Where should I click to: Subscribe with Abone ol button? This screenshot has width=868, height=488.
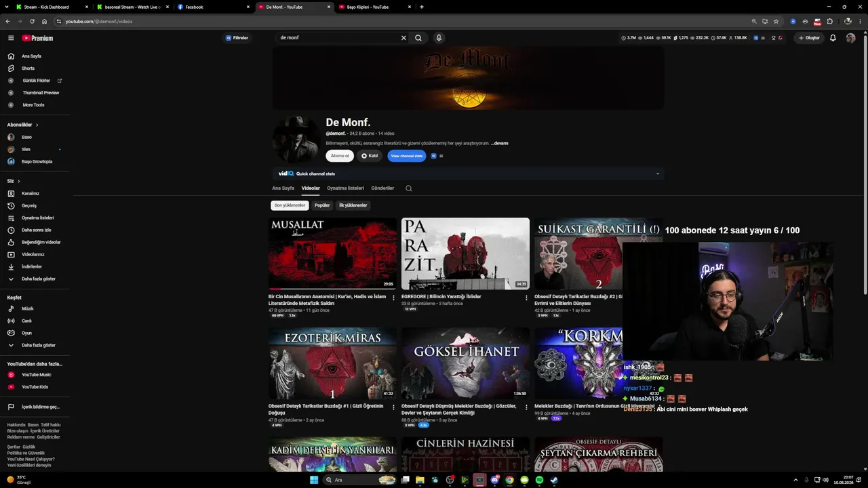(x=340, y=156)
